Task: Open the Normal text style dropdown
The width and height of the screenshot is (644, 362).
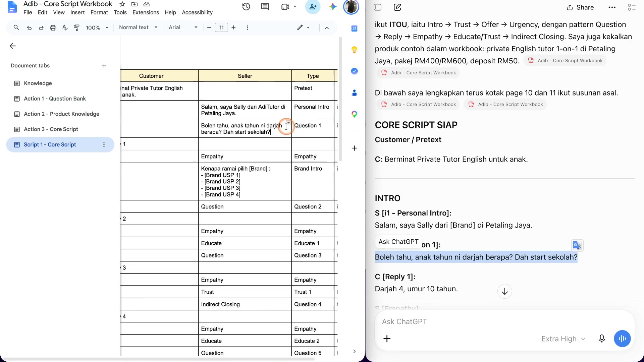Action: tap(138, 27)
